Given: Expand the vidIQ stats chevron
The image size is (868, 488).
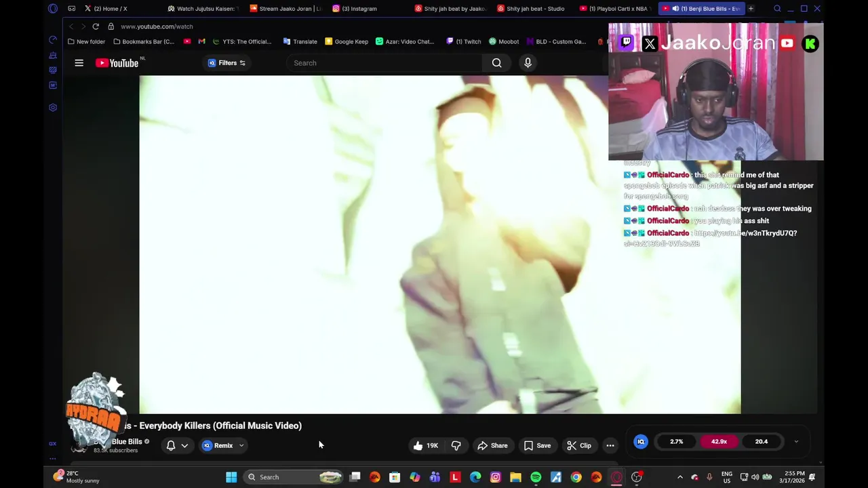Looking at the screenshot, I should pos(796,441).
